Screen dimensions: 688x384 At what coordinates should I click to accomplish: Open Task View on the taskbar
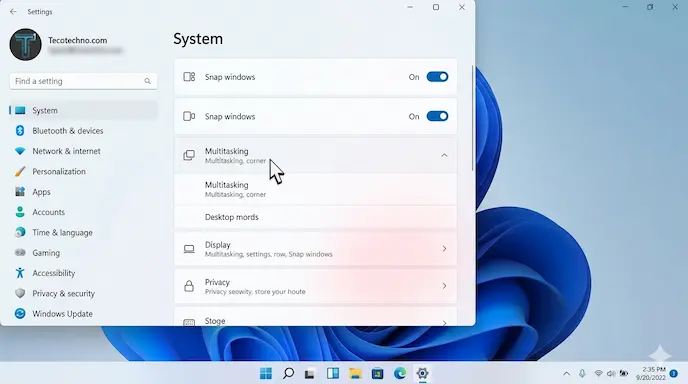pyautogui.click(x=310, y=374)
